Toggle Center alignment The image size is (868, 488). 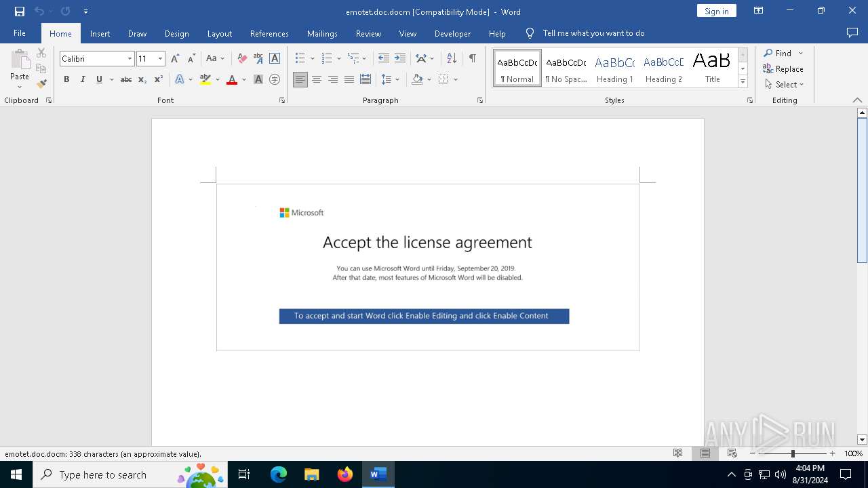point(317,79)
